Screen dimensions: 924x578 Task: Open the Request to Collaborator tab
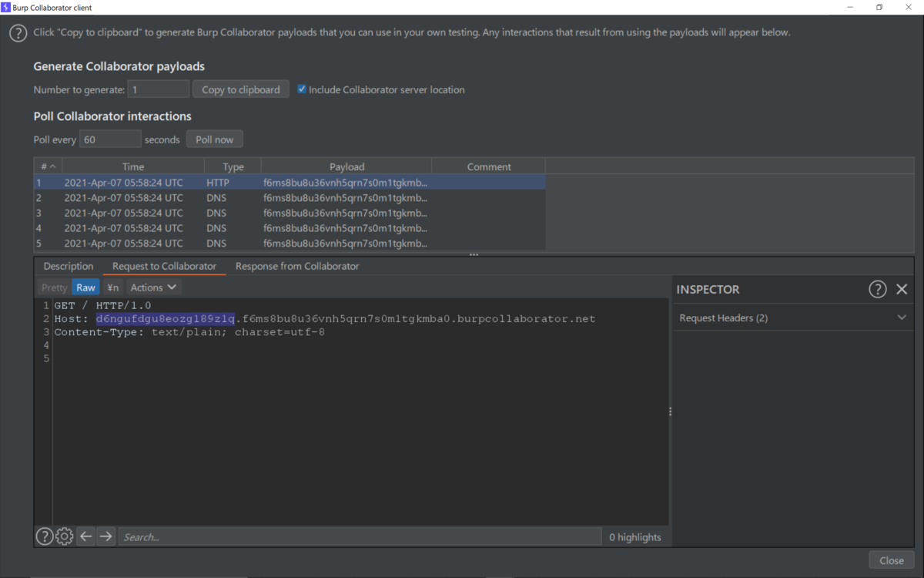[164, 266]
